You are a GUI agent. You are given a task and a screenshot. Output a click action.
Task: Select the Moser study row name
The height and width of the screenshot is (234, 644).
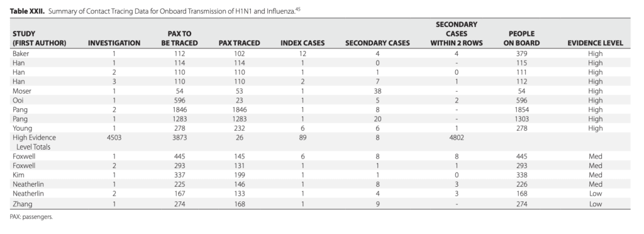21,91
